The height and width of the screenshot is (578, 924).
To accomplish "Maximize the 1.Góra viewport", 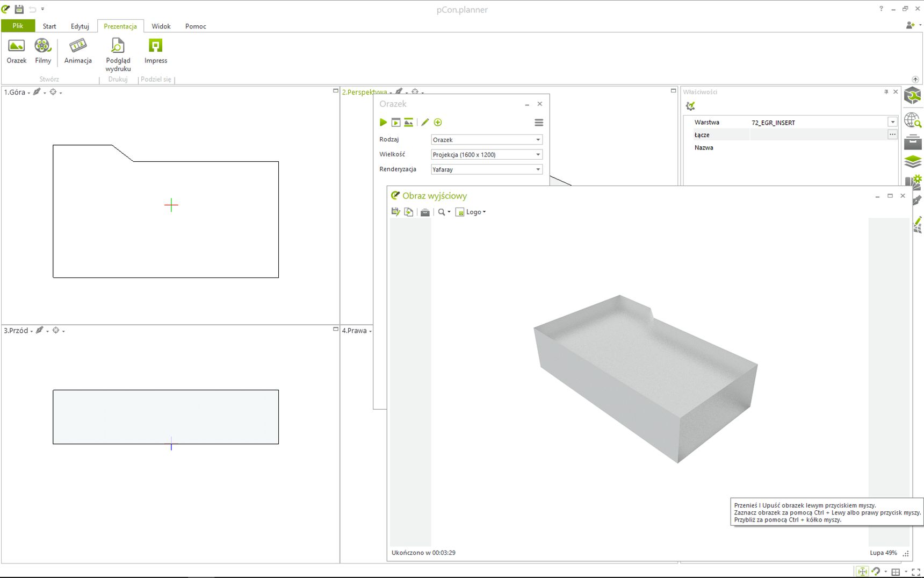I will (x=336, y=91).
